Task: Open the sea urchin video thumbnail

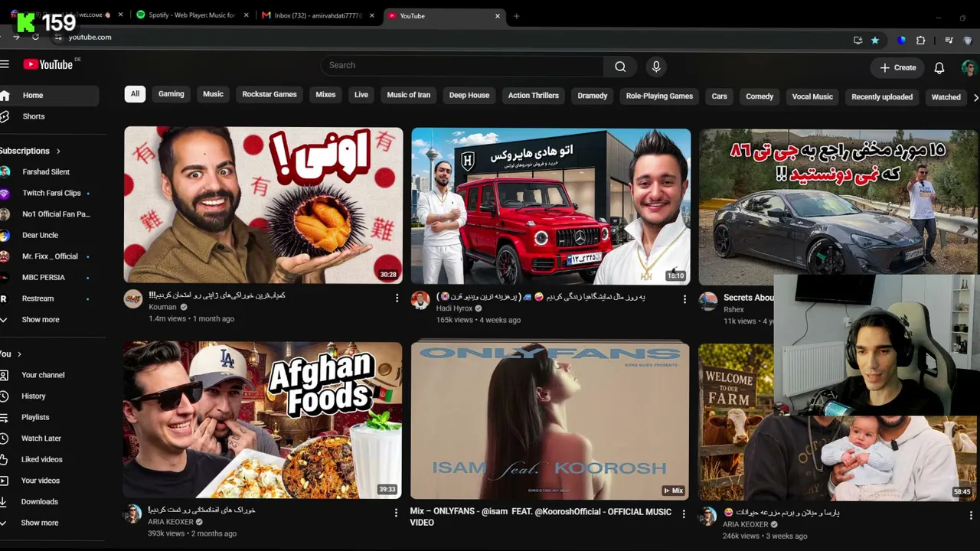Action: (x=263, y=205)
